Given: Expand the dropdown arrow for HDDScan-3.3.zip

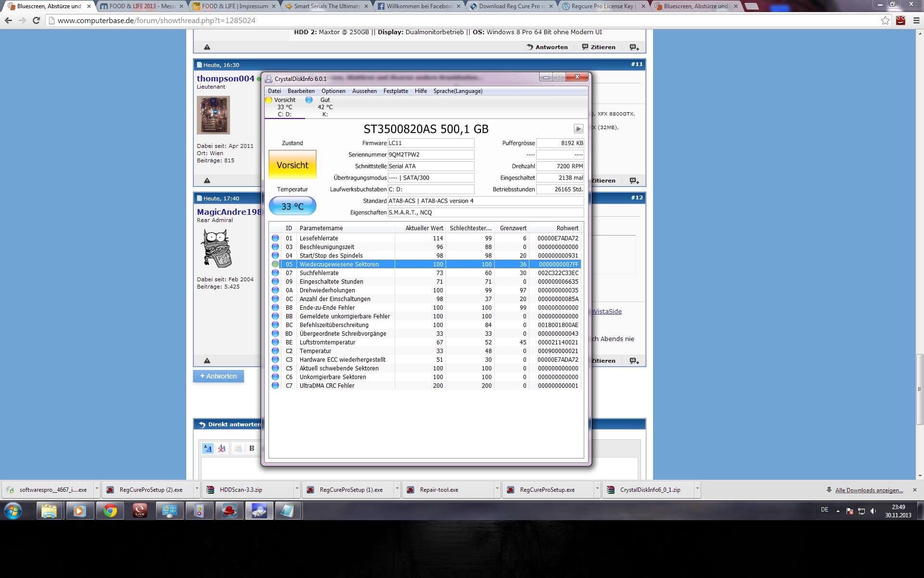Looking at the screenshot, I should 296,489.
